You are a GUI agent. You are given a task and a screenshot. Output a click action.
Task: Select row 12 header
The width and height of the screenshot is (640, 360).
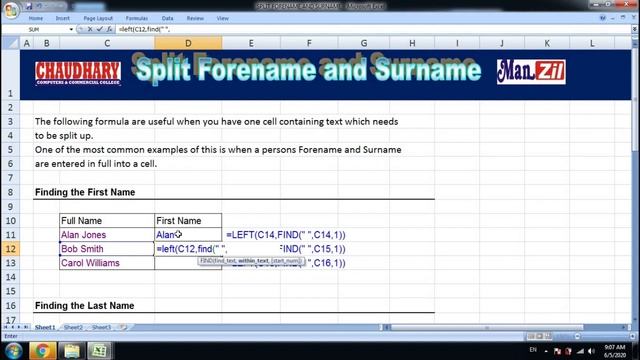(x=10, y=249)
